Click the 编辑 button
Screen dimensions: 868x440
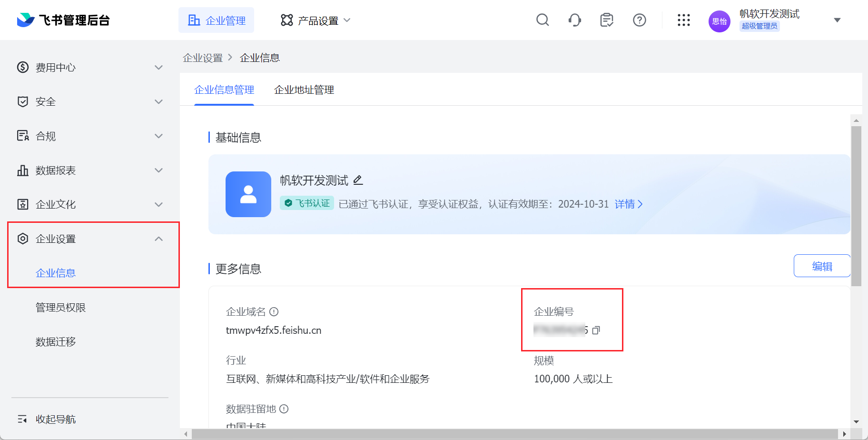tap(822, 266)
